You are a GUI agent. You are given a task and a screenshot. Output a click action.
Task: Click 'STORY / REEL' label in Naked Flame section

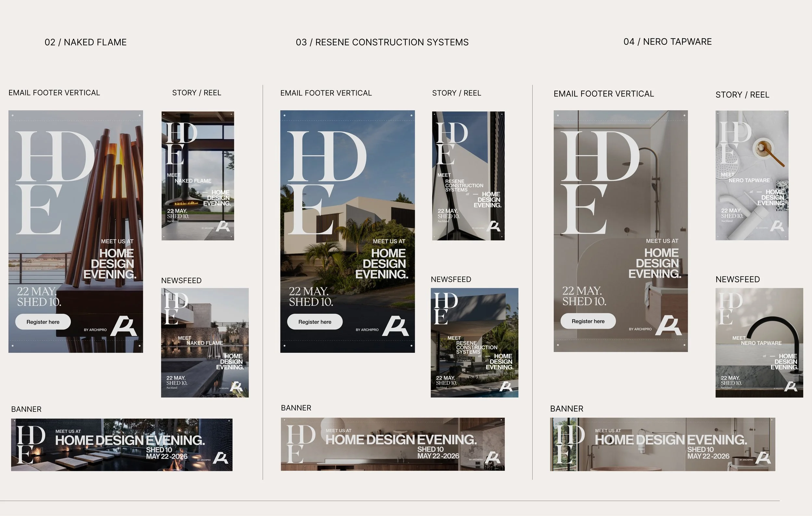(x=197, y=93)
